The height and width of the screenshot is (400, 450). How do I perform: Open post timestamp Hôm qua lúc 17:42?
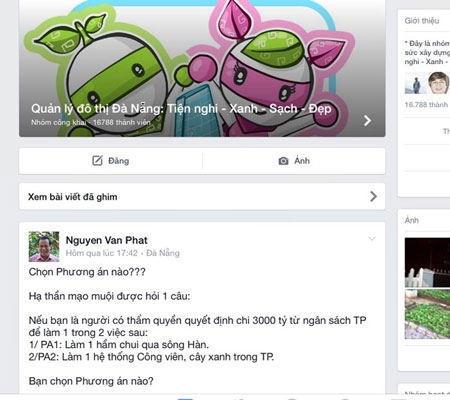coord(102,253)
